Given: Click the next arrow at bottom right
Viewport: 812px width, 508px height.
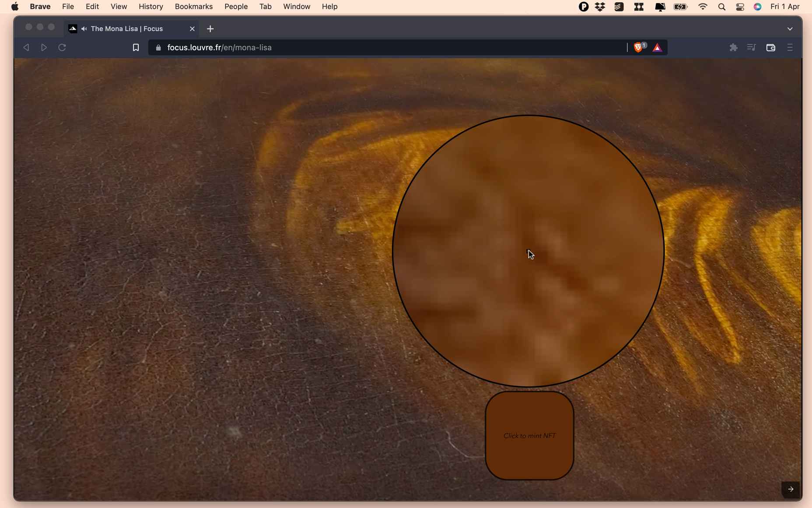Looking at the screenshot, I should click(x=791, y=489).
